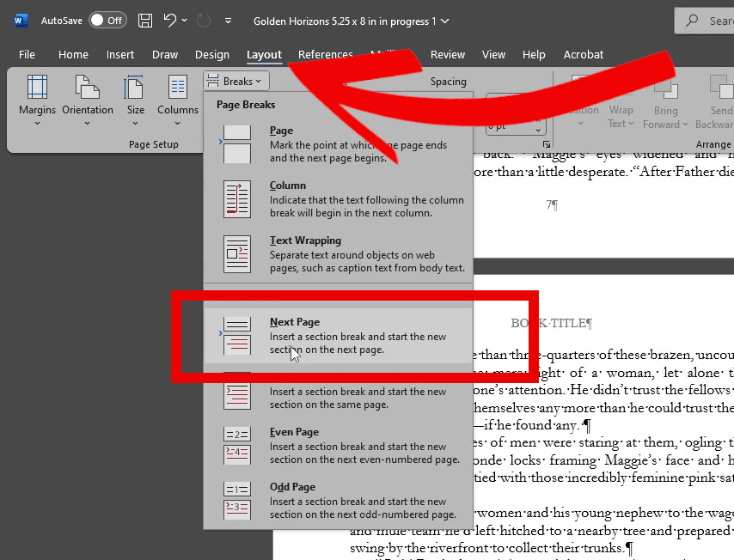This screenshot has height=560, width=734.
Task: Click the Odd Page section icon
Action: click(x=237, y=501)
